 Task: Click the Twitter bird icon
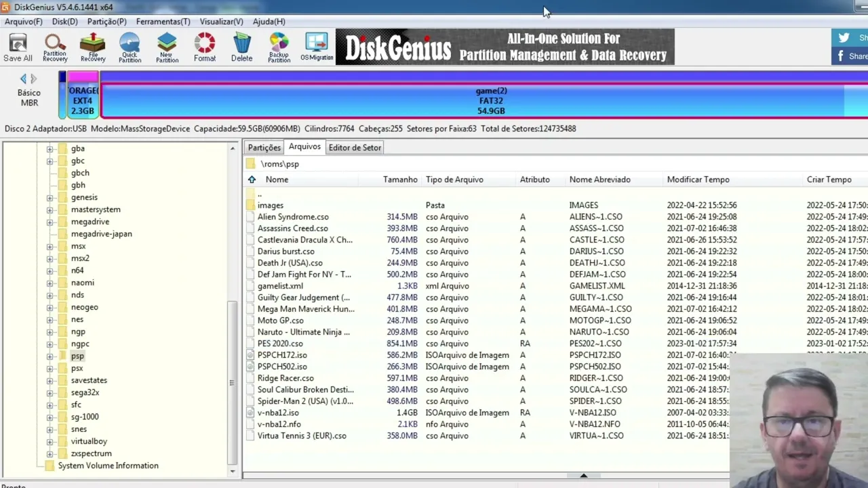point(844,38)
